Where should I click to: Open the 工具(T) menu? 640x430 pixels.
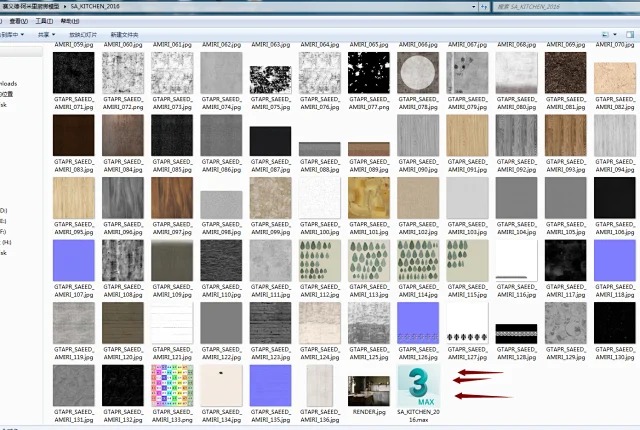pos(45,20)
